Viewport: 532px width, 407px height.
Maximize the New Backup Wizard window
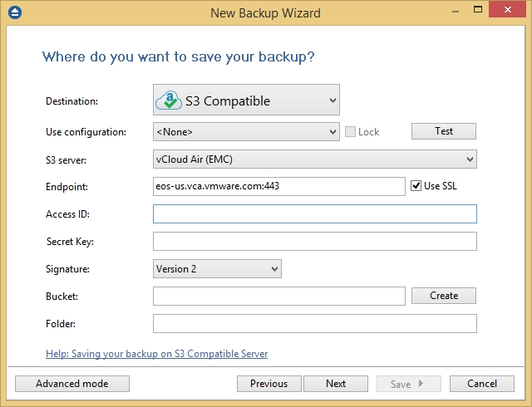pyautogui.click(x=478, y=9)
